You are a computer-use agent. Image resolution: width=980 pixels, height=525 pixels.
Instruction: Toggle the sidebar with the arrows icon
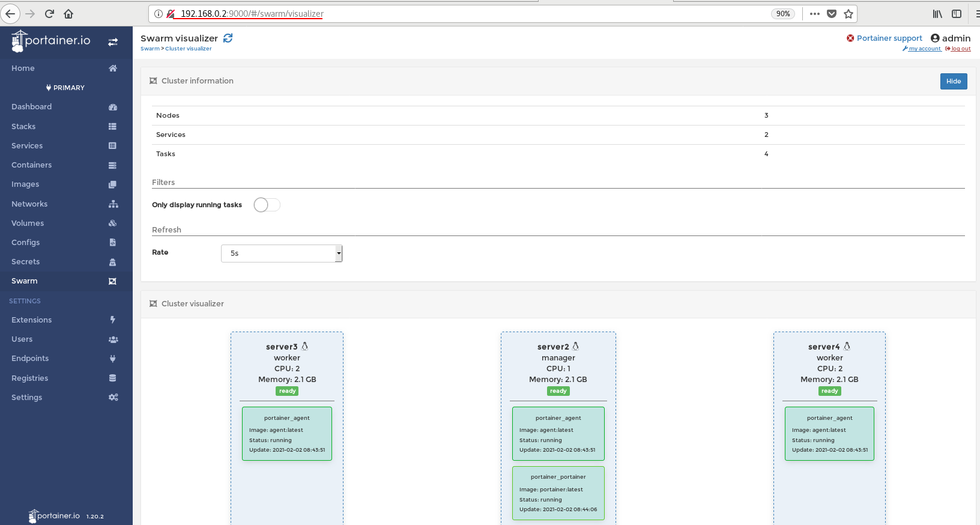113,42
